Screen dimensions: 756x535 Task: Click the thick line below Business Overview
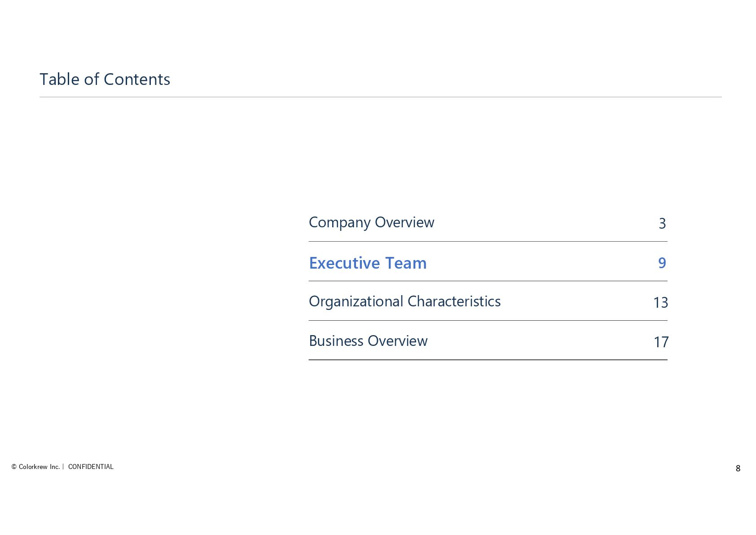point(488,360)
